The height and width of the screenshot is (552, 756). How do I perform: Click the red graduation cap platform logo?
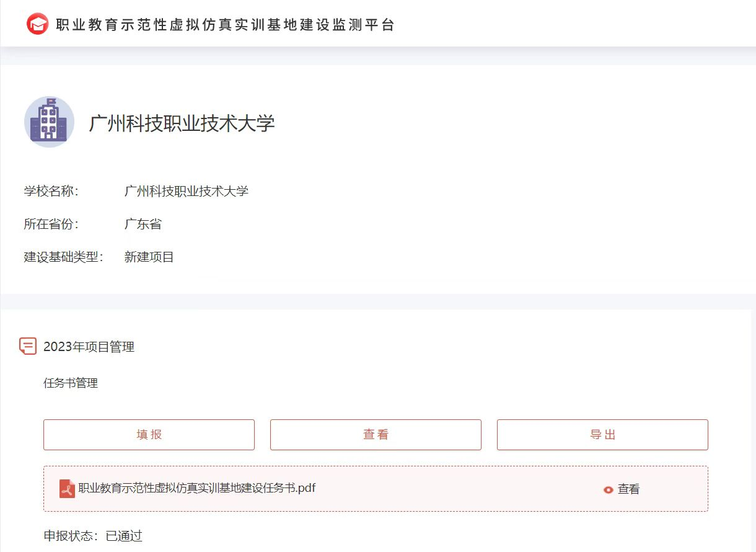(x=37, y=24)
